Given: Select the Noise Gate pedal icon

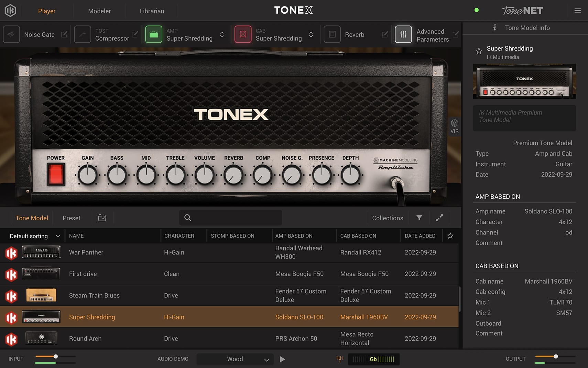Looking at the screenshot, I should click(x=11, y=34).
